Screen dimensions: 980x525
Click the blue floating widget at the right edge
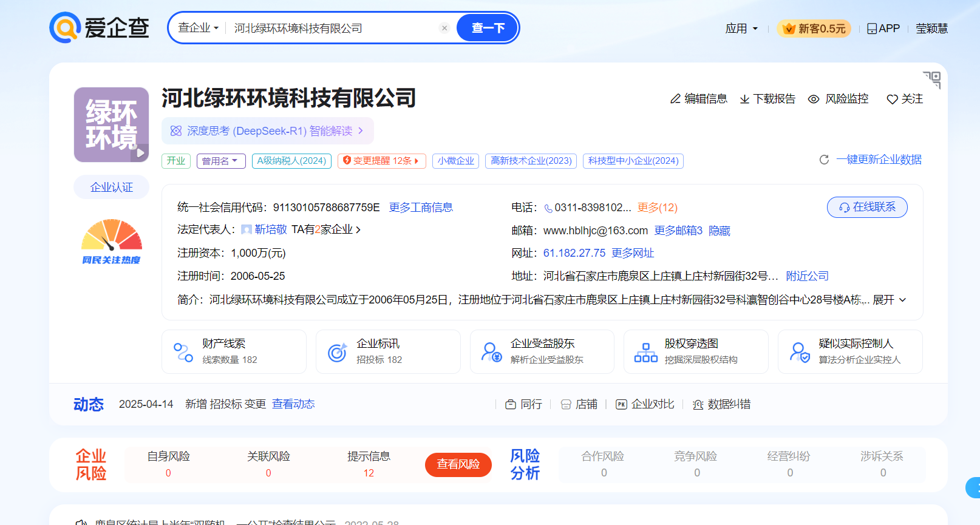coord(973,487)
